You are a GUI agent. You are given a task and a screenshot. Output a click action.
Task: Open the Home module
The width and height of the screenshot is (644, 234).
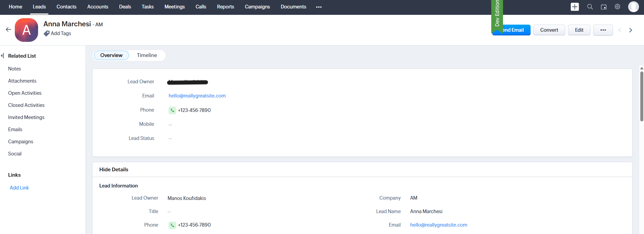click(15, 7)
